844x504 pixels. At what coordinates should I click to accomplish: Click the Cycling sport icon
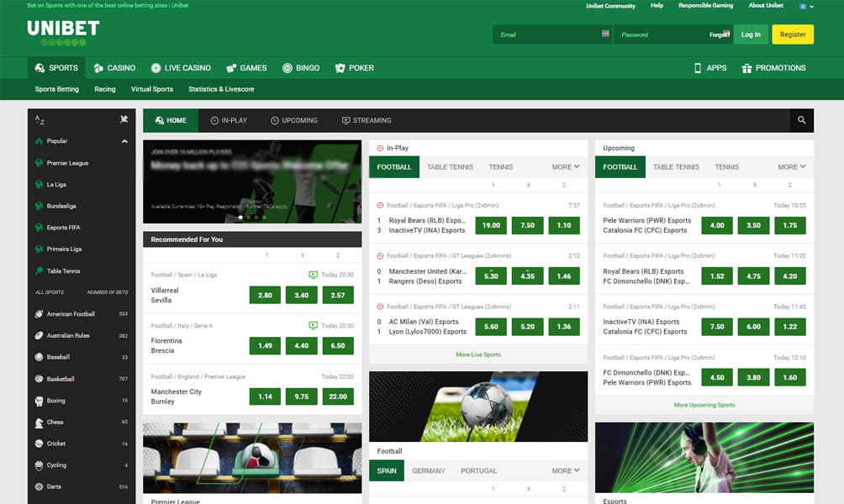(x=39, y=465)
